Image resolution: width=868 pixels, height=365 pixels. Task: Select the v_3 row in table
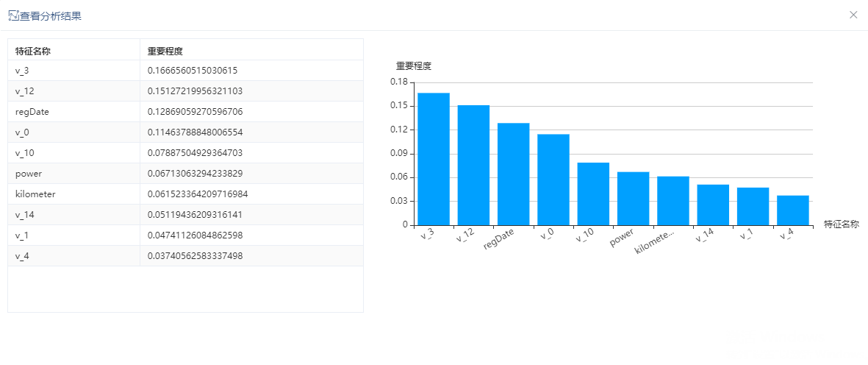coord(185,71)
